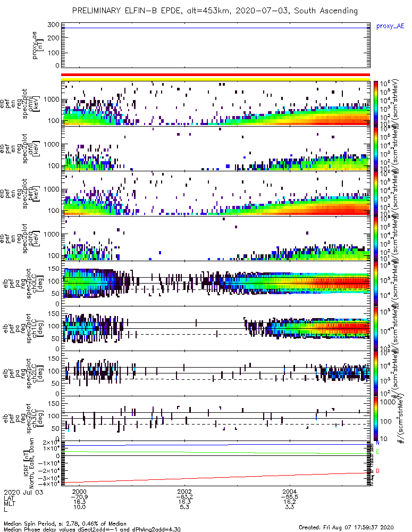The width and height of the screenshot is (412, 532).
Task: Click the ch0LC pitch angle spectrogram
Action: click(x=215, y=284)
